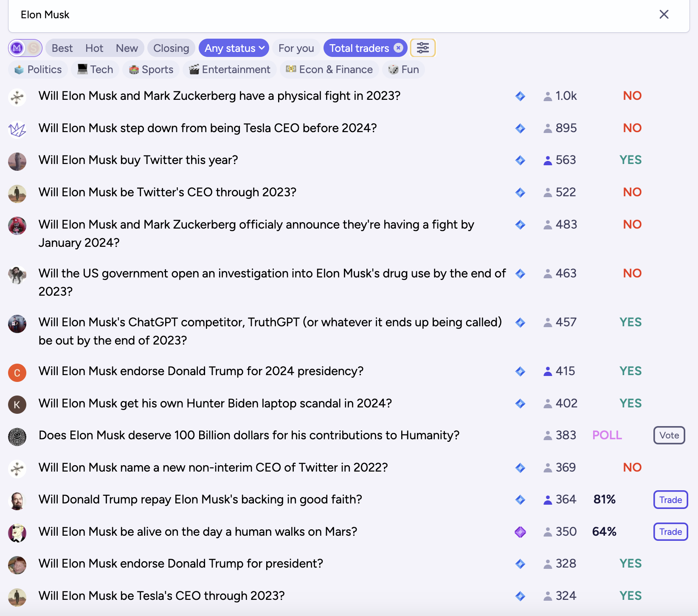Click creator avatar for endorse Trump for president

pos(17,565)
